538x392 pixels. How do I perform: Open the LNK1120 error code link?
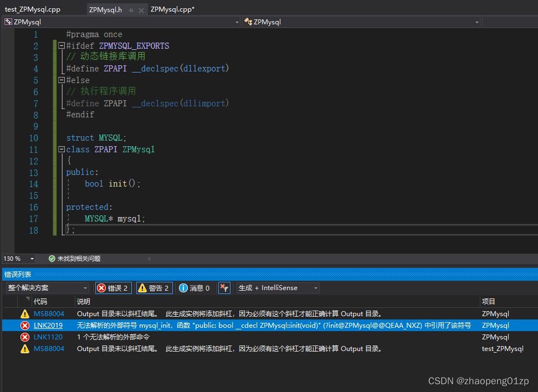pyautogui.click(x=48, y=337)
